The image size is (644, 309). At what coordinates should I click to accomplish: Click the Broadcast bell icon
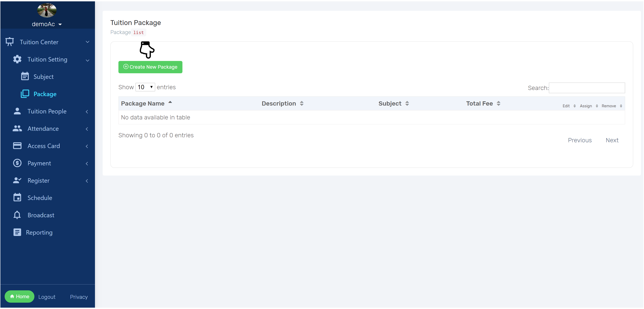(17, 215)
